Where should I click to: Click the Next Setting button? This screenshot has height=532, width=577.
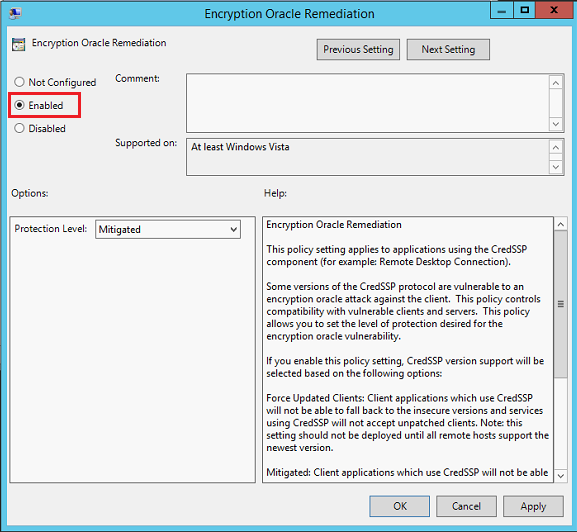point(448,49)
